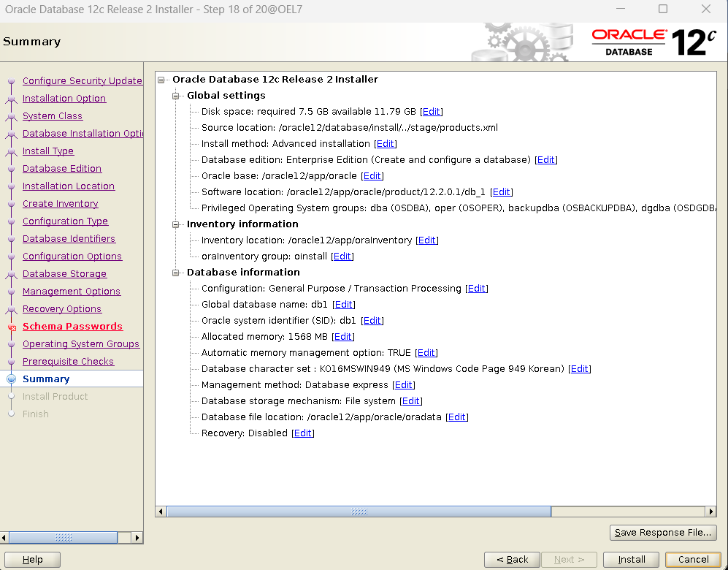Click the steps sidebar scrollbar thumb

(x=64, y=538)
